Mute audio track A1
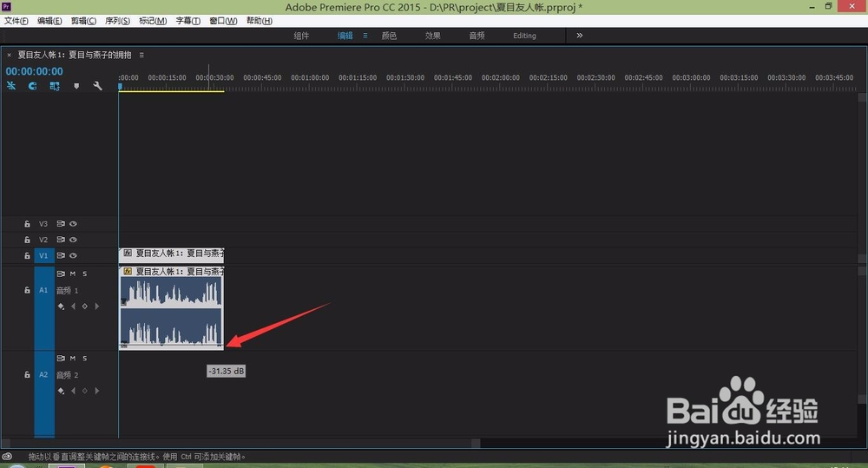The width and height of the screenshot is (868, 468). (x=73, y=274)
